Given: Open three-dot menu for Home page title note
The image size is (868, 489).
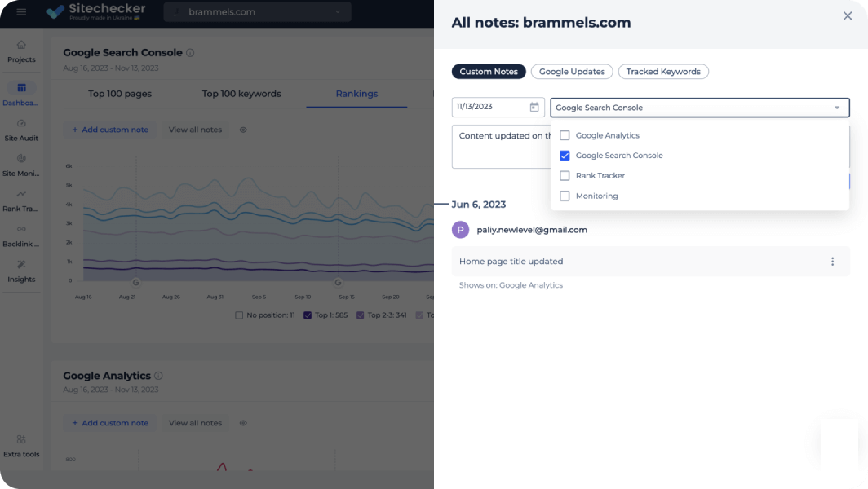Looking at the screenshot, I should [x=832, y=262].
